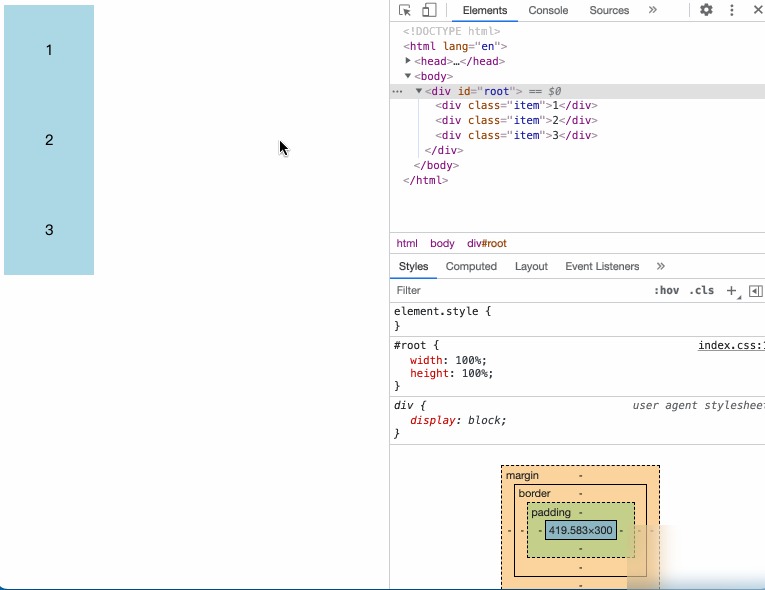The image size is (765, 590).
Task: Click div#root in the breadcrumb
Action: [486, 243]
